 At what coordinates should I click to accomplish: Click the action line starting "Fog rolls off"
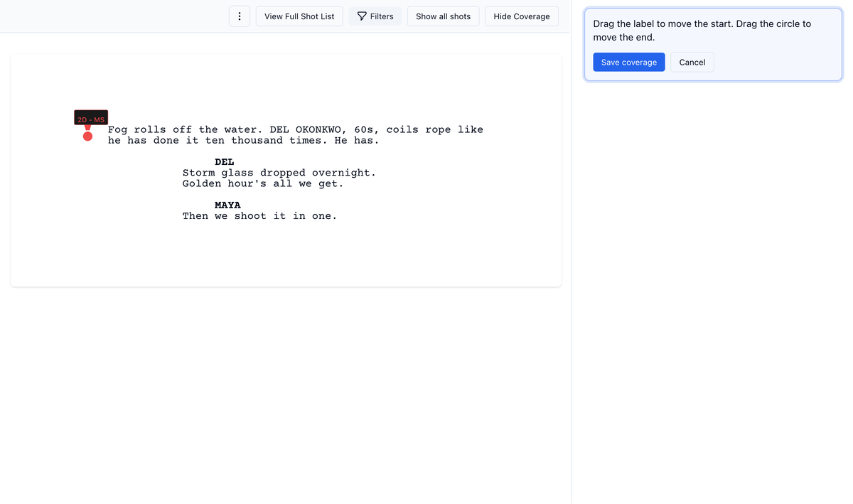296,129
